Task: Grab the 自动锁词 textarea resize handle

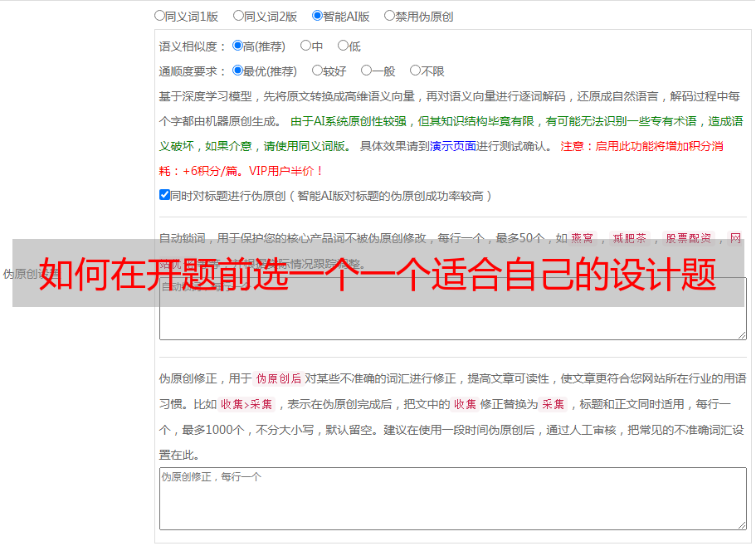Action: 742,335
